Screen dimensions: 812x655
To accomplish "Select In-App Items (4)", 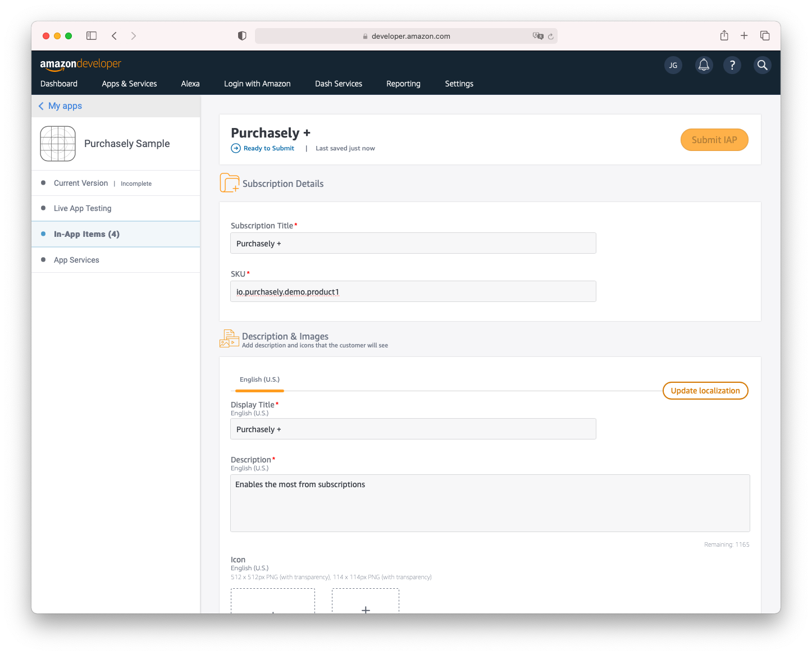I will click(x=116, y=234).
